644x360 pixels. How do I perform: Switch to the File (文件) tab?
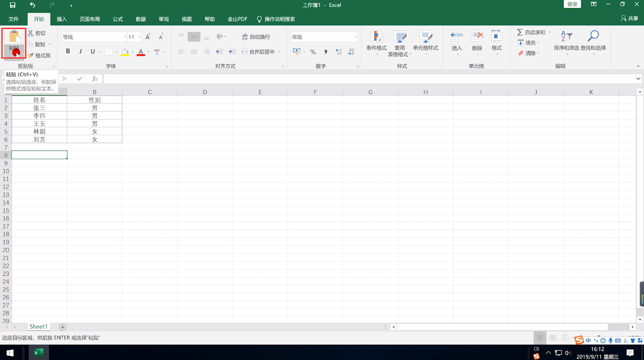tap(14, 19)
